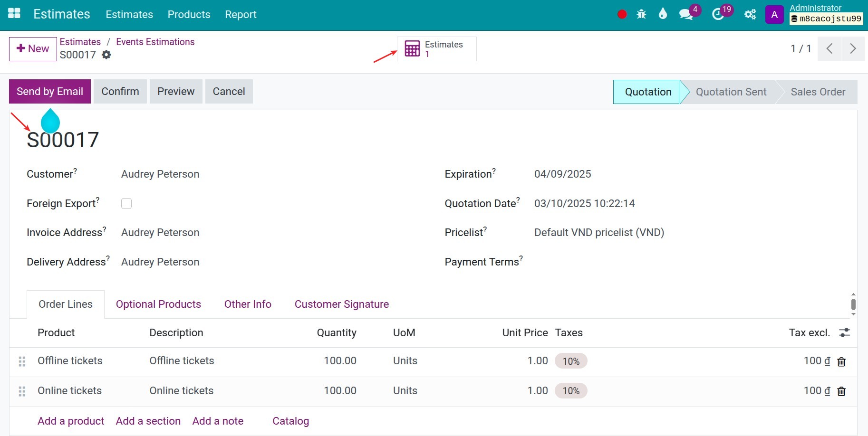Switch to the Optional Products tab
Image resolution: width=868 pixels, height=436 pixels.
(158, 304)
